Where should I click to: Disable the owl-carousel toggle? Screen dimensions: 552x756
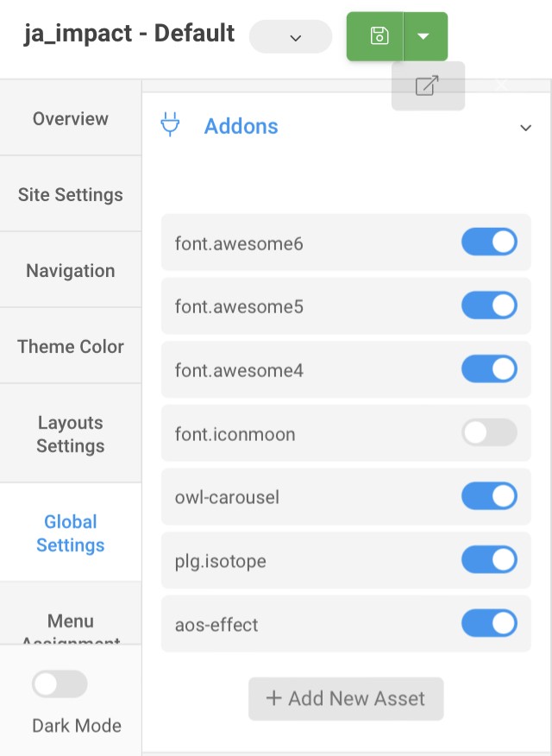pyautogui.click(x=489, y=496)
